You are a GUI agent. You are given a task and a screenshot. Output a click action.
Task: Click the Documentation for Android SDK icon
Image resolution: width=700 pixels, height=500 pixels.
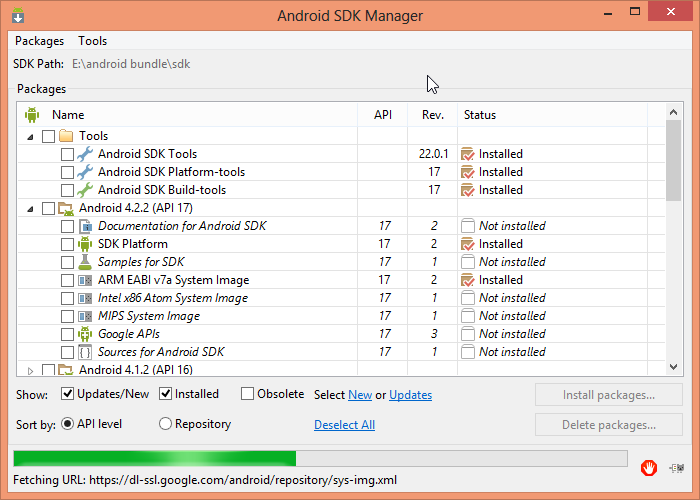point(85,226)
